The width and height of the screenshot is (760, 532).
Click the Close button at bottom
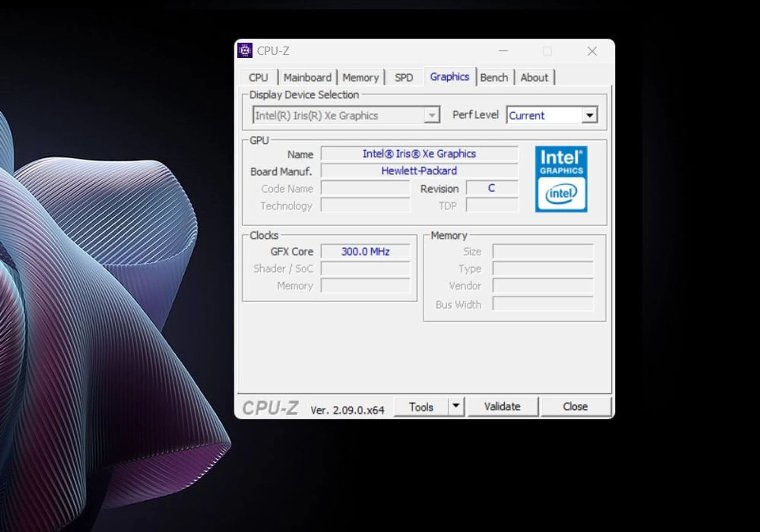[x=575, y=407]
